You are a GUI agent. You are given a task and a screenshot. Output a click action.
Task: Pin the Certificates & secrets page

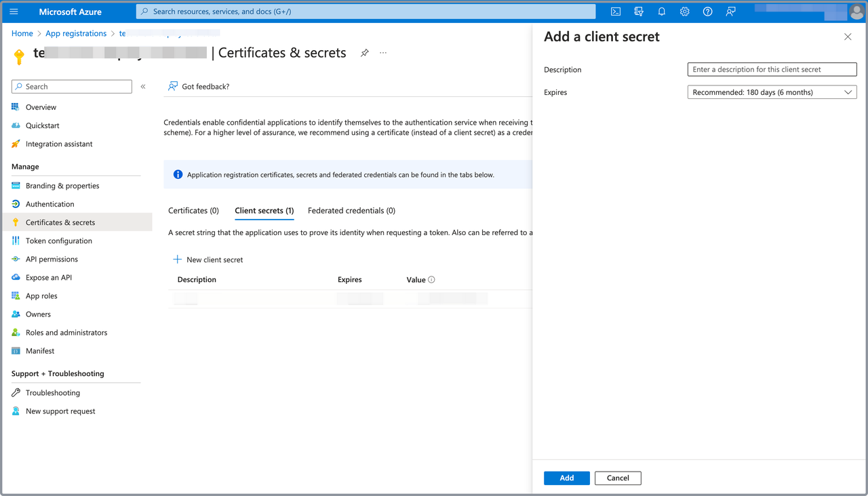click(365, 53)
